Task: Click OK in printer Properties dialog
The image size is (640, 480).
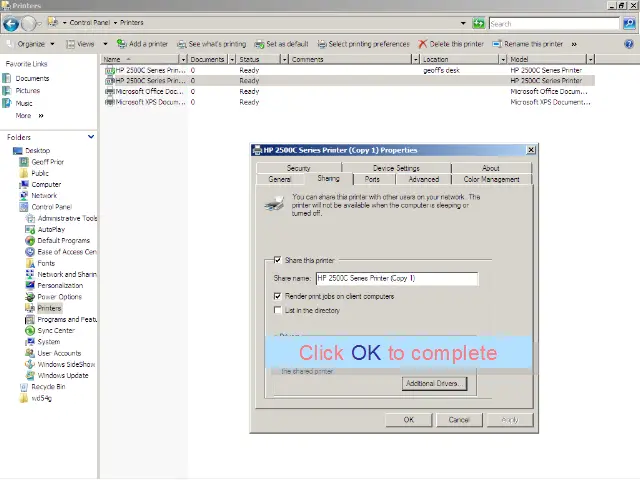Action: [409, 420]
